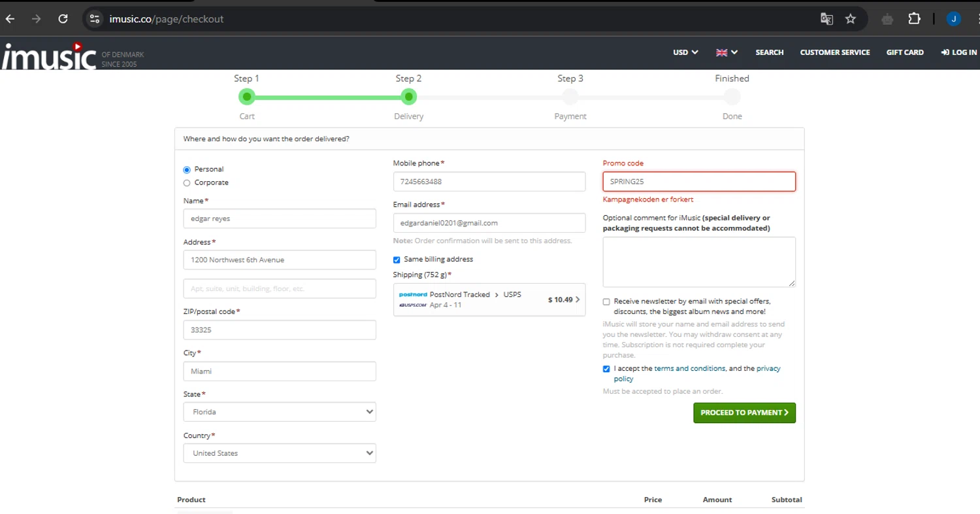Open Customer Service in the header
This screenshot has width=980, height=514.
(x=834, y=52)
